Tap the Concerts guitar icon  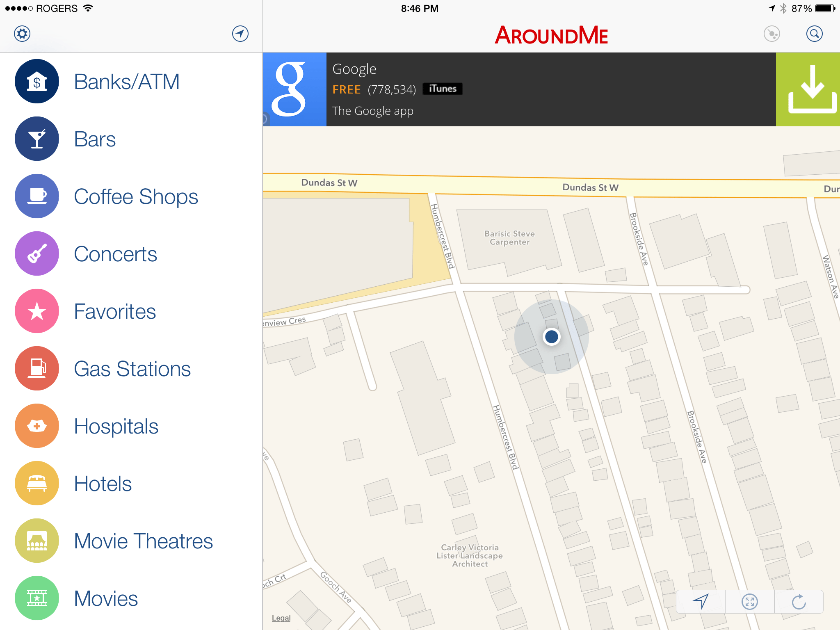(x=37, y=253)
